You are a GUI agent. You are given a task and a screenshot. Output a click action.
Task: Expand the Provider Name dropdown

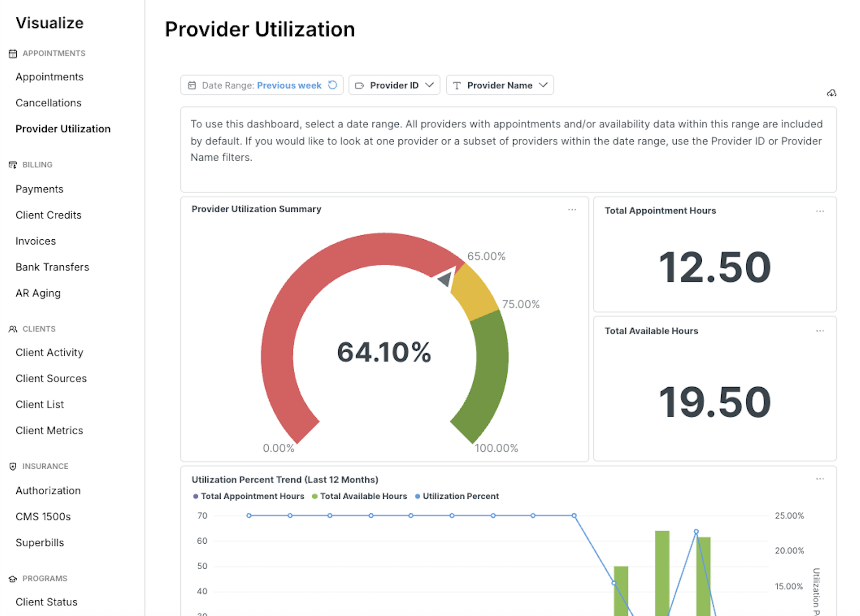(500, 85)
